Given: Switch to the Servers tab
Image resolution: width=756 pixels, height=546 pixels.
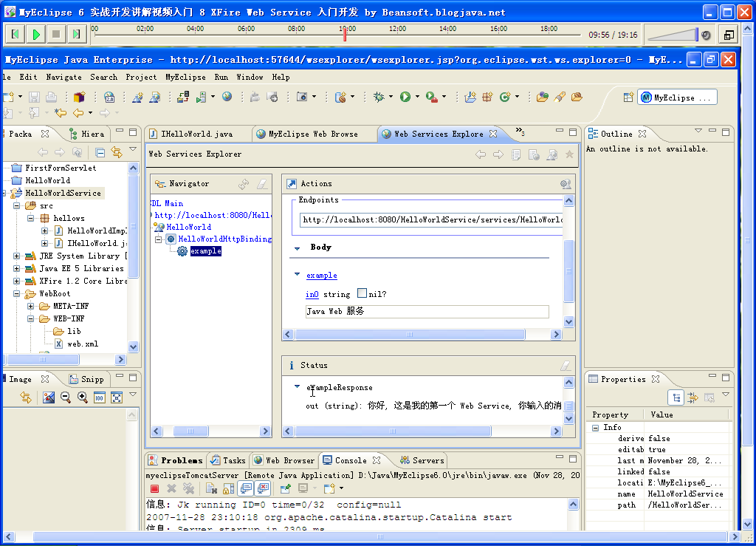Looking at the screenshot, I should click(422, 460).
